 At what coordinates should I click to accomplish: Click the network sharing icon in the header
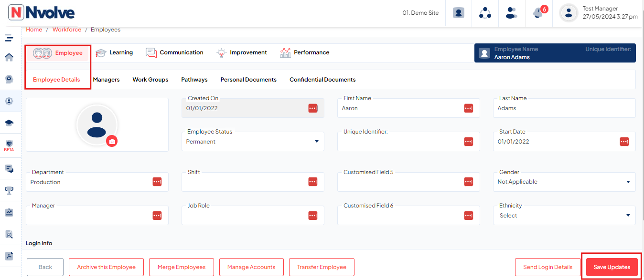[484, 13]
